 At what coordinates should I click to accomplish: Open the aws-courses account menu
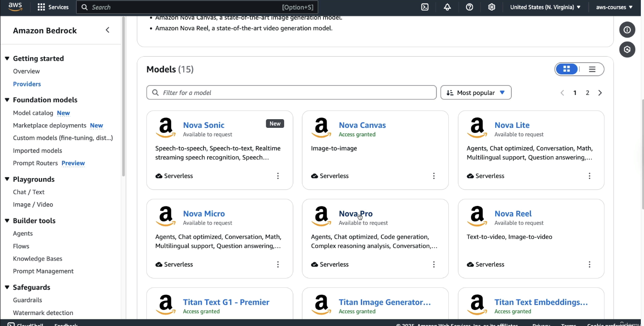(614, 7)
